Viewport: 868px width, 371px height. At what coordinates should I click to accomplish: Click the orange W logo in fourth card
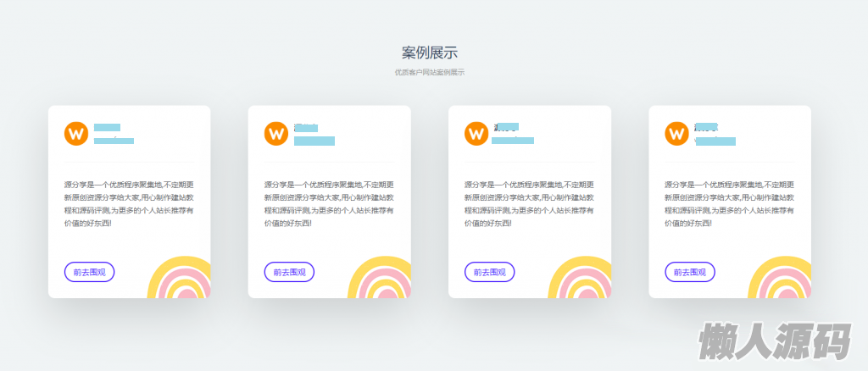(676, 133)
